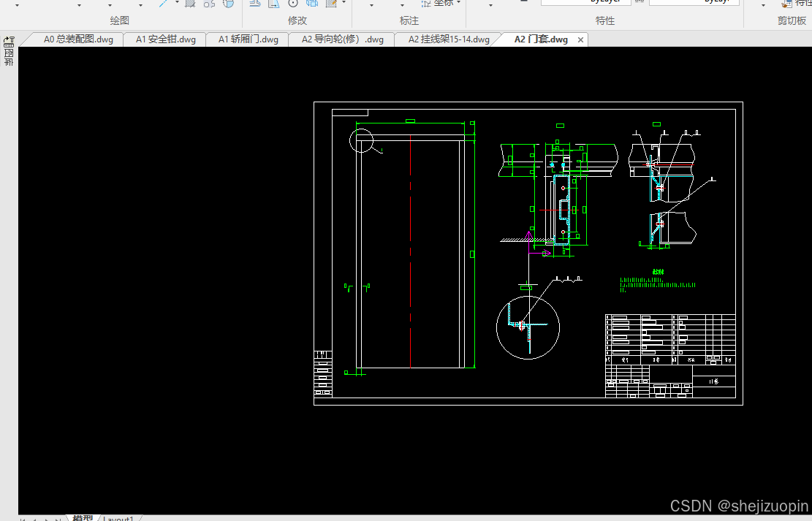This screenshot has height=521, width=812.
Task: Open the leftmost dropdown arrow in the 绘图 panel
Action: [x=17, y=4]
